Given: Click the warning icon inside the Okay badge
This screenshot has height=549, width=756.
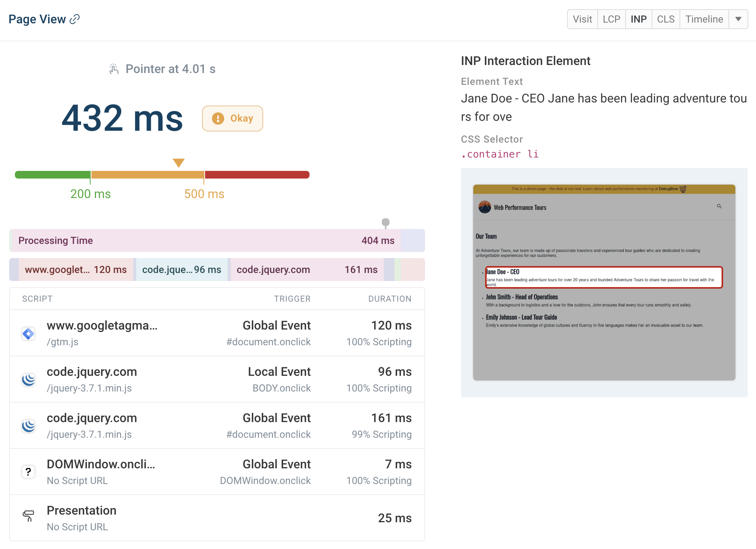Looking at the screenshot, I should click(217, 119).
